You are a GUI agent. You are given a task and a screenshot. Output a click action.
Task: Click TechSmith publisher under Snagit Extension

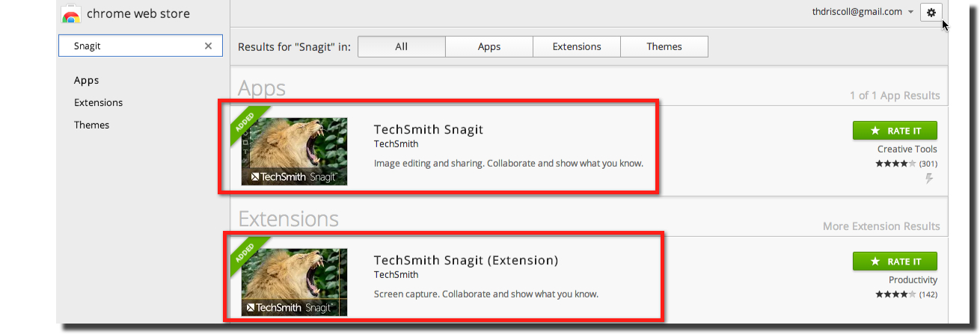[396, 275]
